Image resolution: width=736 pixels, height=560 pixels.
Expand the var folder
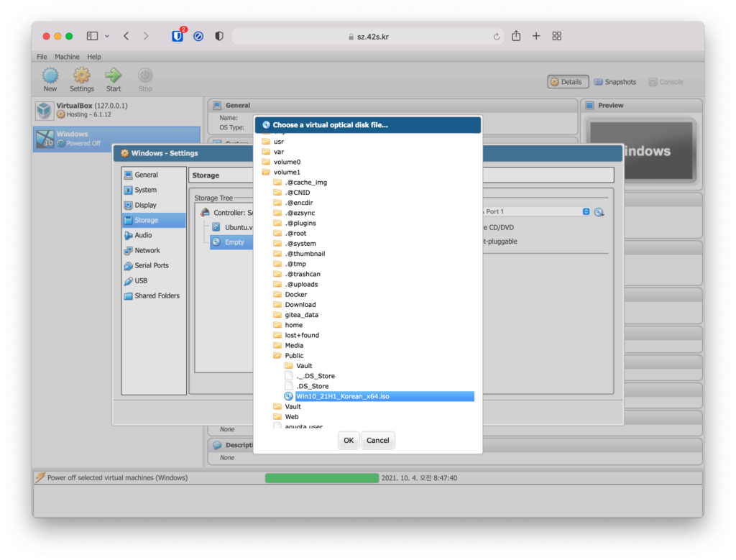pyautogui.click(x=266, y=152)
